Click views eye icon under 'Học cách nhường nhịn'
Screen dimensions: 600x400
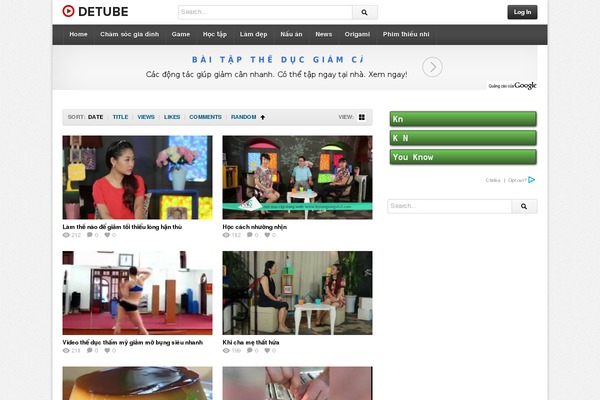click(226, 235)
